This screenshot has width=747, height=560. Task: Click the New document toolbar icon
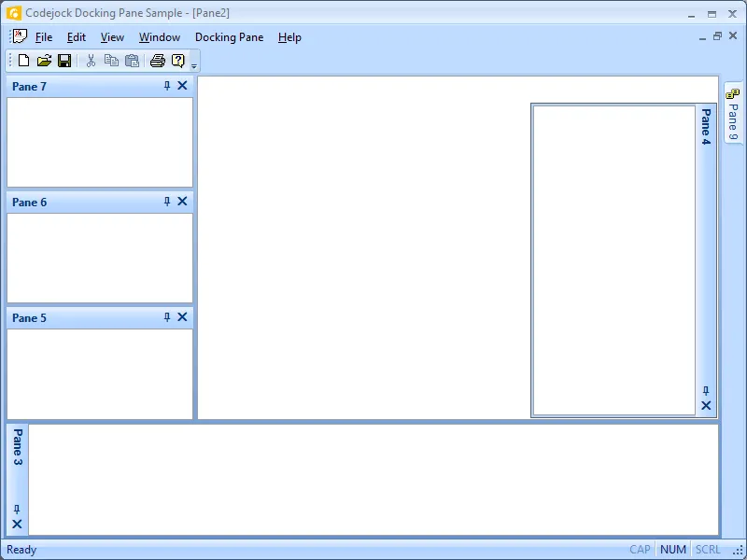[x=23, y=61]
